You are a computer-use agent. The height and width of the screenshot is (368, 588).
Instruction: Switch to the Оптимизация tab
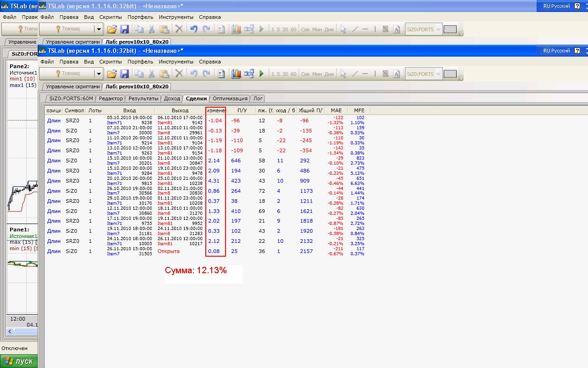[x=230, y=98]
